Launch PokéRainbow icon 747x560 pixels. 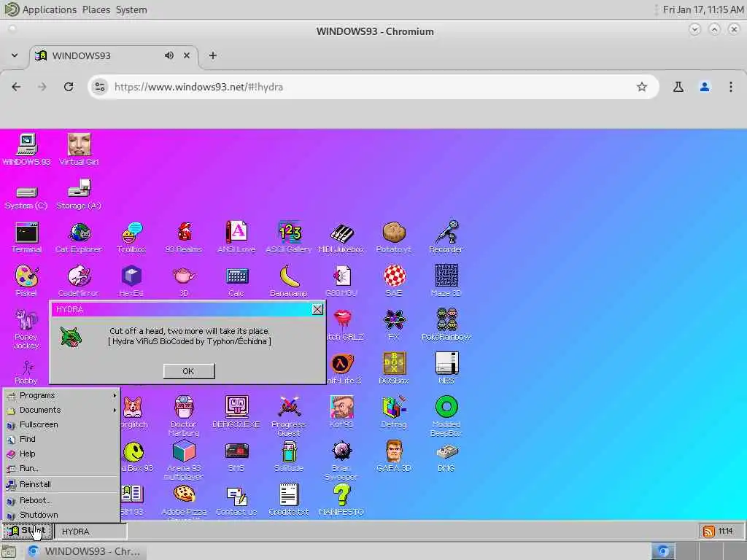(446, 324)
